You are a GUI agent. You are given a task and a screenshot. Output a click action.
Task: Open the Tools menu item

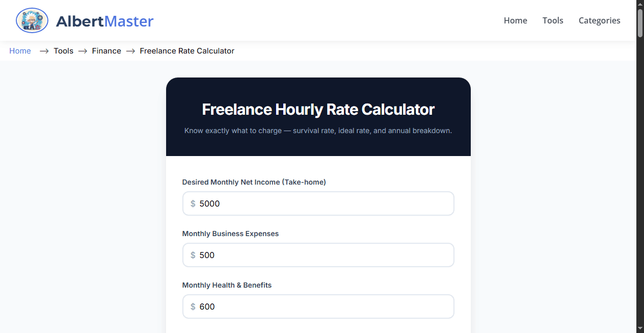coord(553,20)
